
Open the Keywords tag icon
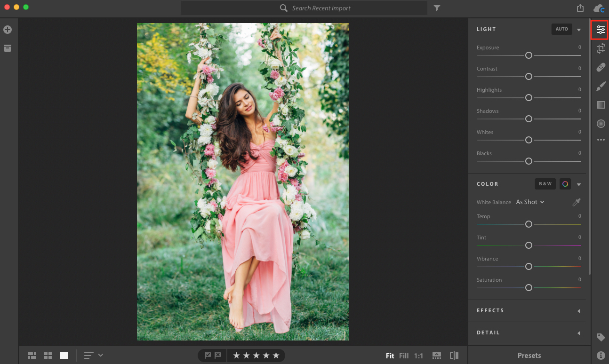[x=601, y=337]
